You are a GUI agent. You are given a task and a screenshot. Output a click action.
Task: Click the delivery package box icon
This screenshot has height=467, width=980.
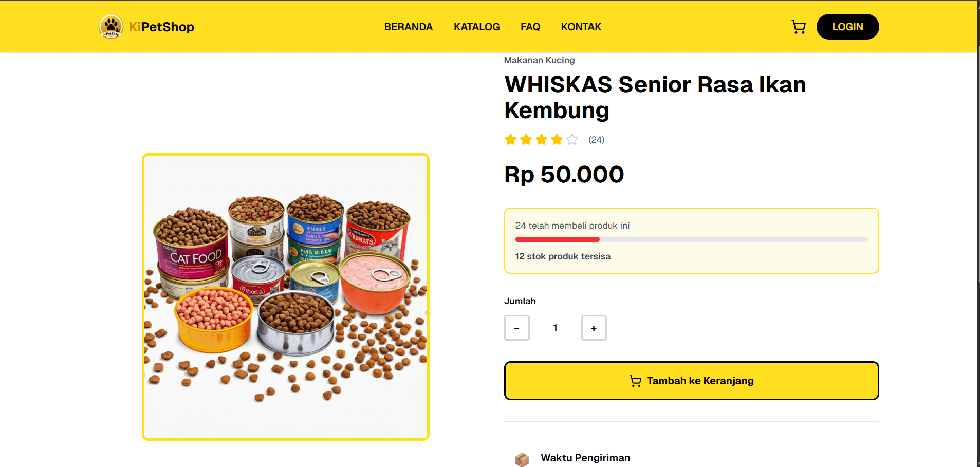(522, 459)
